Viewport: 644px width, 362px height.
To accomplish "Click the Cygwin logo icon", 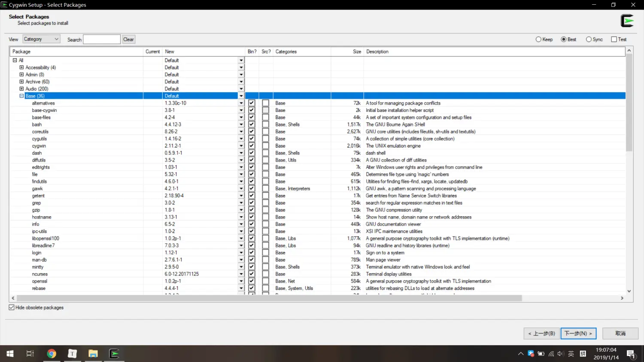I will (627, 21).
